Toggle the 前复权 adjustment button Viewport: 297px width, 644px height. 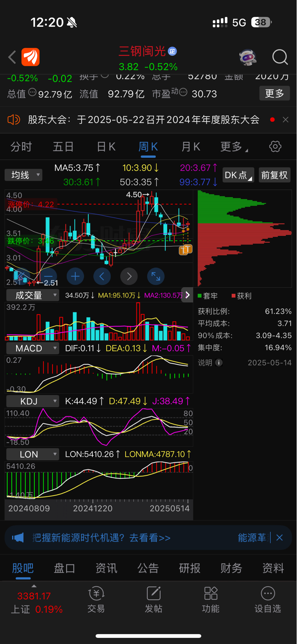[275, 175]
